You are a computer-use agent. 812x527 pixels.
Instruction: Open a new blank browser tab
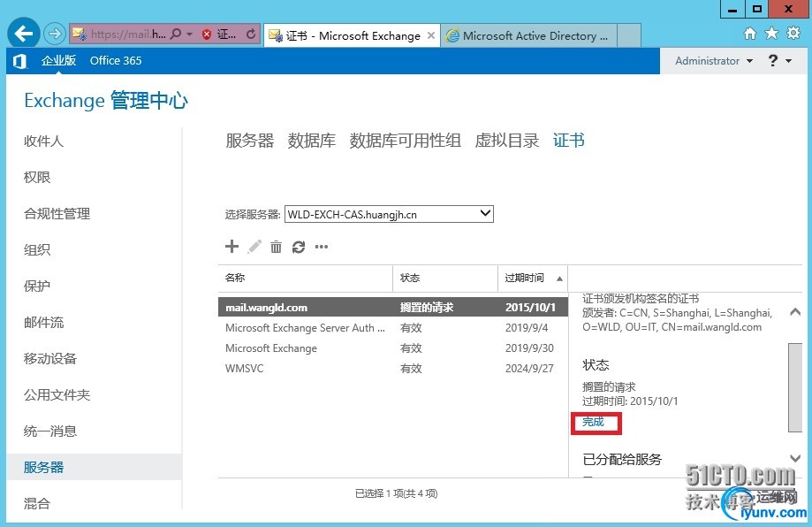tap(629, 35)
